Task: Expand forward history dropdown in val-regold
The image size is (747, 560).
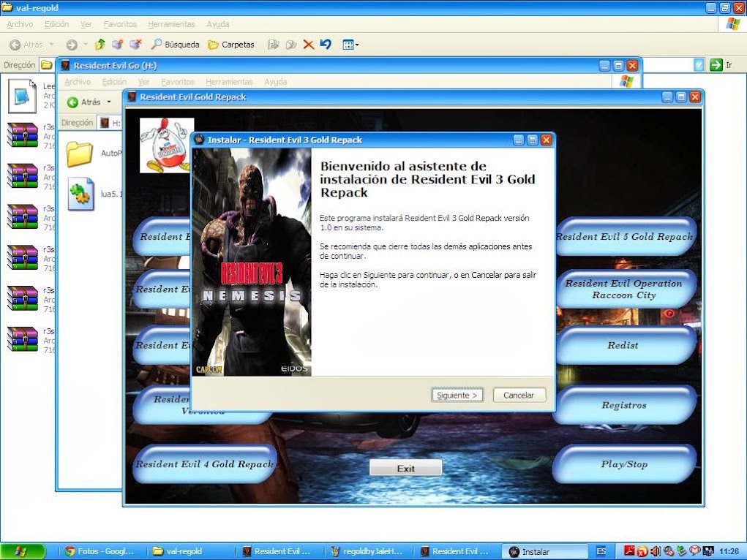Action: pyautogui.click(x=86, y=45)
